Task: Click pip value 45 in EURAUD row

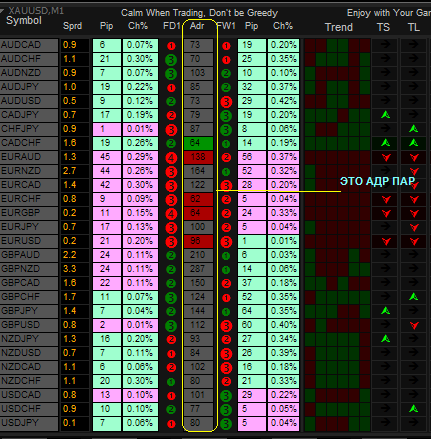Action: (107, 157)
